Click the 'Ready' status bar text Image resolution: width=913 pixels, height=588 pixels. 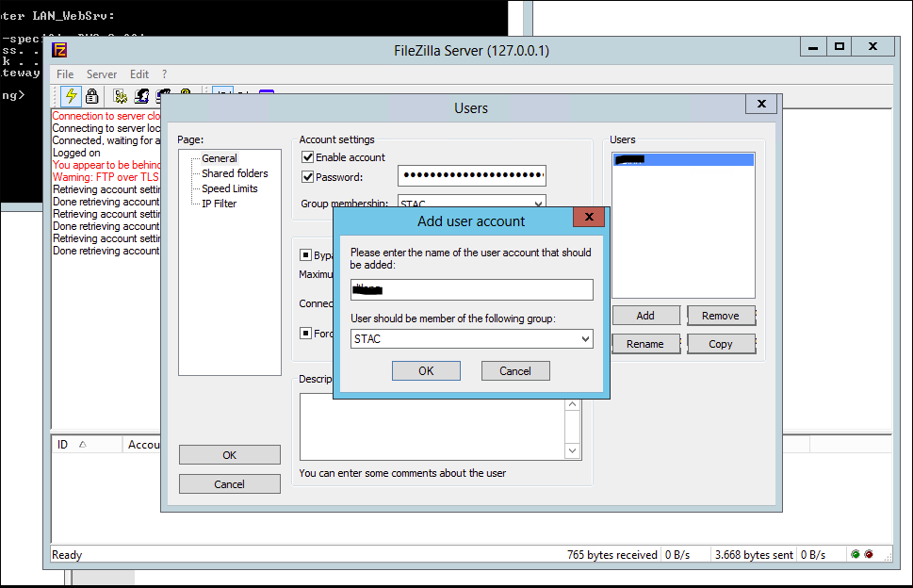67,555
